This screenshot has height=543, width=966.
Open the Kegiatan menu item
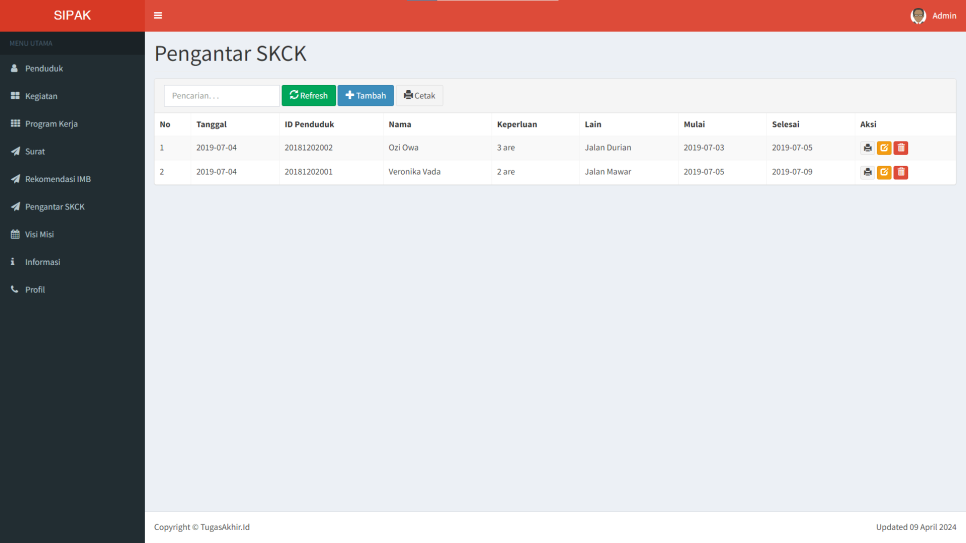coord(72,96)
